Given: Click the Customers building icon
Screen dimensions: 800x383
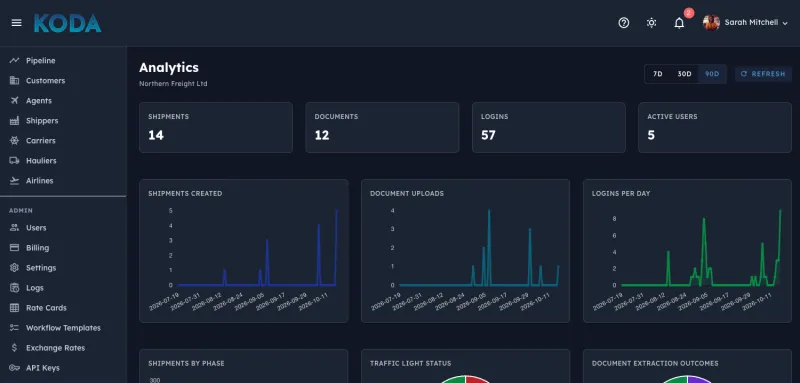Looking at the screenshot, I should click(x=14, y=81).
